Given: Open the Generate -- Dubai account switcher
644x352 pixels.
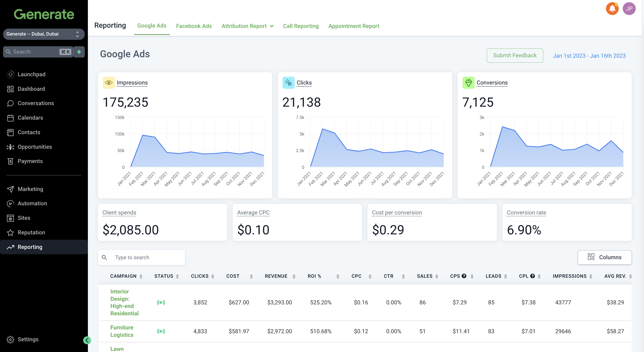Looking at the screenshot, I should click(44, 34).
